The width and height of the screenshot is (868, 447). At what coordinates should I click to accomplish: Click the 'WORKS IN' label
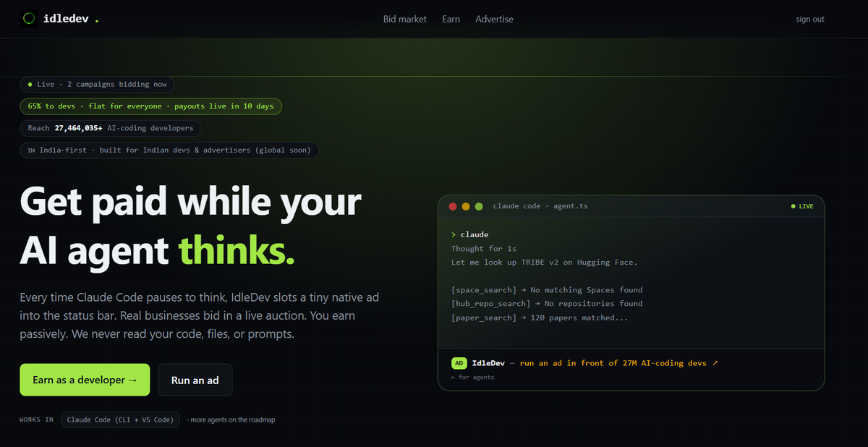pyautogui.click(x=36, y=420)
